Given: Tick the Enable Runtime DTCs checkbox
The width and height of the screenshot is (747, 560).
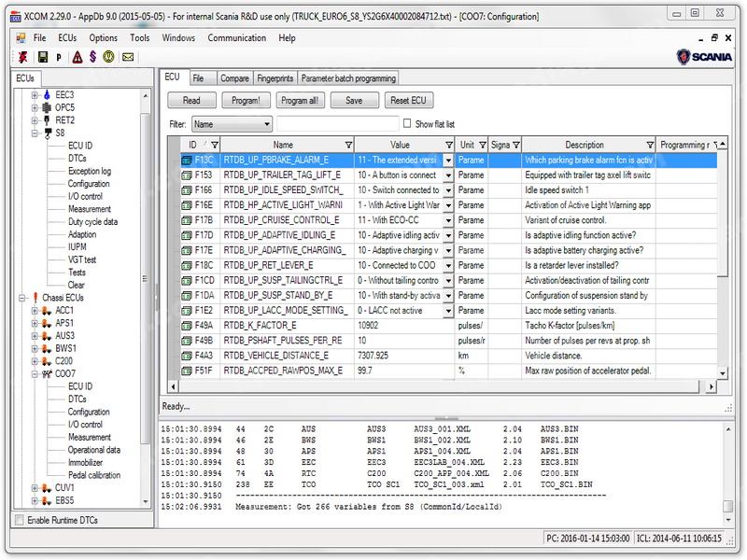Looking at the screenshot, I should [x=20, y=520].
